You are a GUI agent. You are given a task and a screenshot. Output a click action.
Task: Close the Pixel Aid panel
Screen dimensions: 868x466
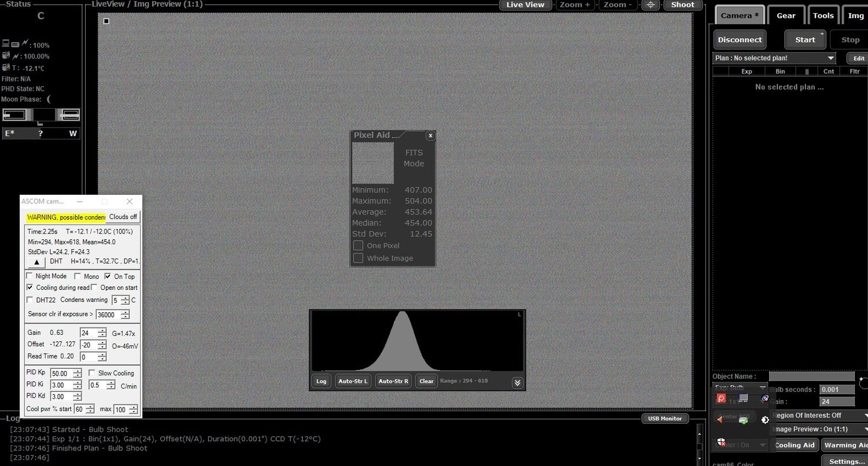click(430, 135)
